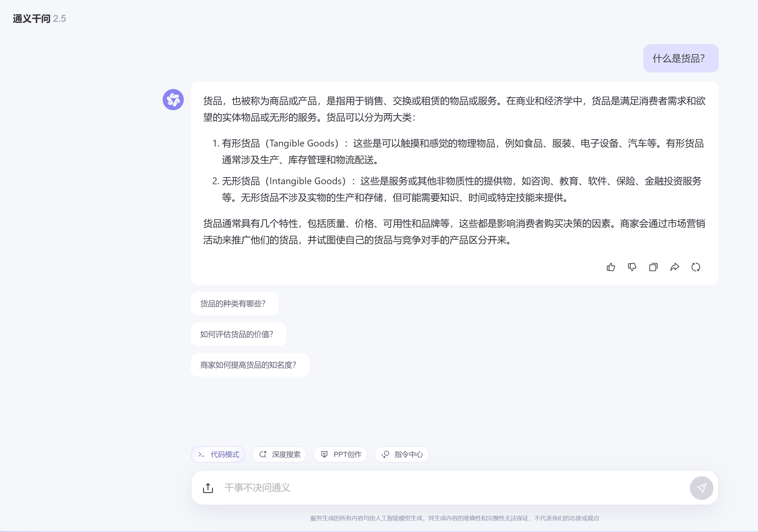Click the thumbs up icon
Viewport: 758px width, 532px height.
611,267
